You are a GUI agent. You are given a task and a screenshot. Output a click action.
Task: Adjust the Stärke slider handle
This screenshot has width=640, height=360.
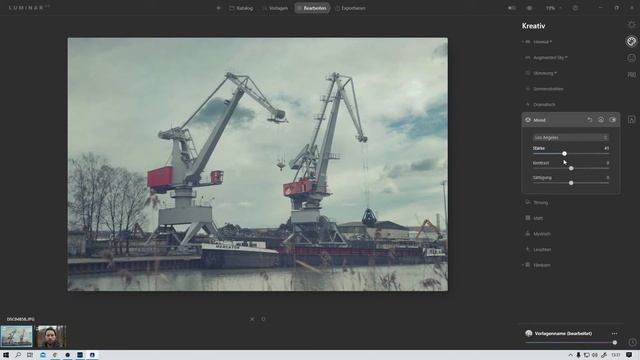coord(564,153)
